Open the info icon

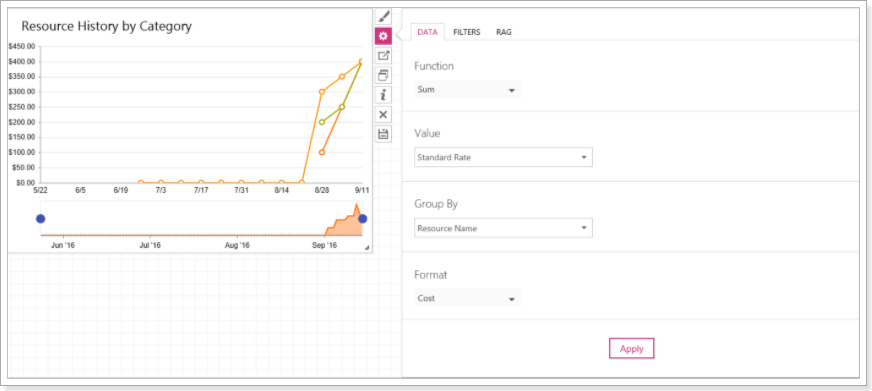[x=383, y=95]
